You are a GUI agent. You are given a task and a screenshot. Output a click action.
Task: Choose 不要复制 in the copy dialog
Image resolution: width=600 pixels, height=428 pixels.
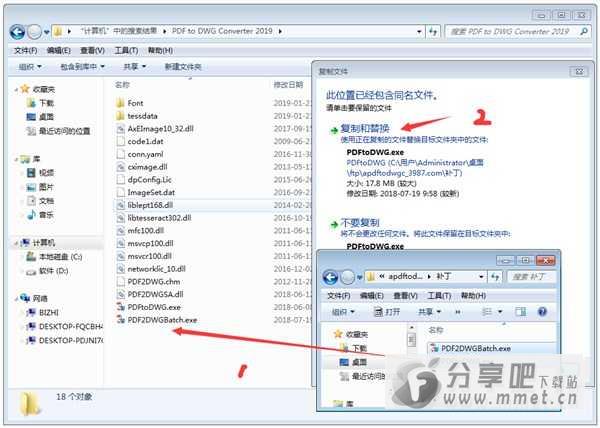(x=360, y=223)
